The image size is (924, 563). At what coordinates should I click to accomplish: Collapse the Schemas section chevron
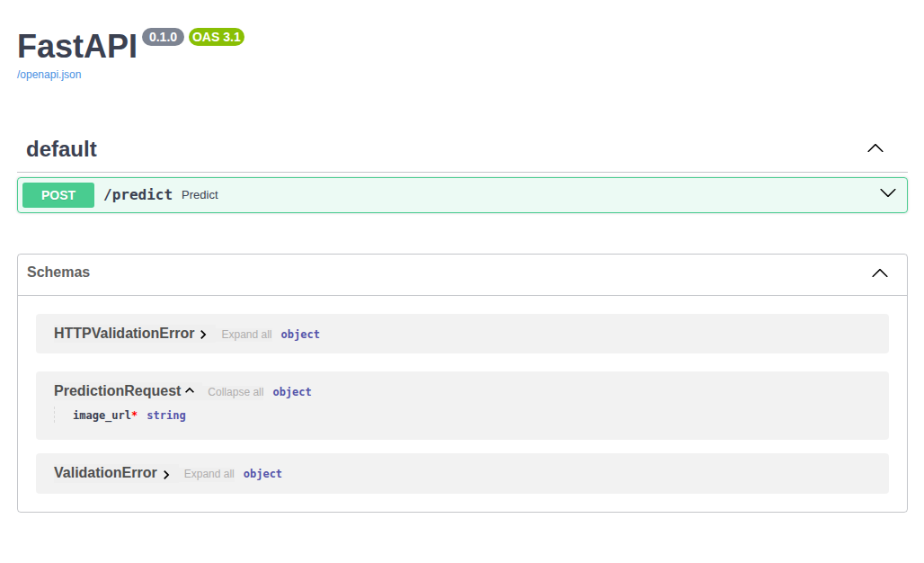pos(879,273)
